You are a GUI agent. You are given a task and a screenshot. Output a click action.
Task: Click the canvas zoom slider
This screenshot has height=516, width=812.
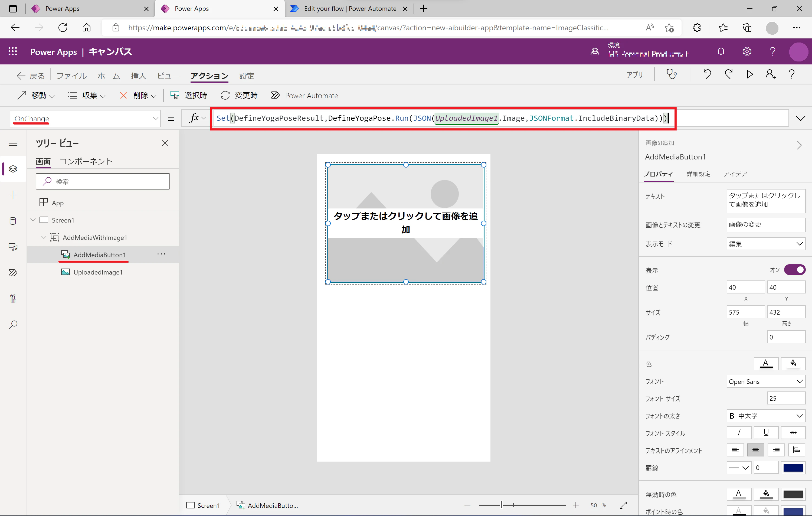click(x=522, y=505)
